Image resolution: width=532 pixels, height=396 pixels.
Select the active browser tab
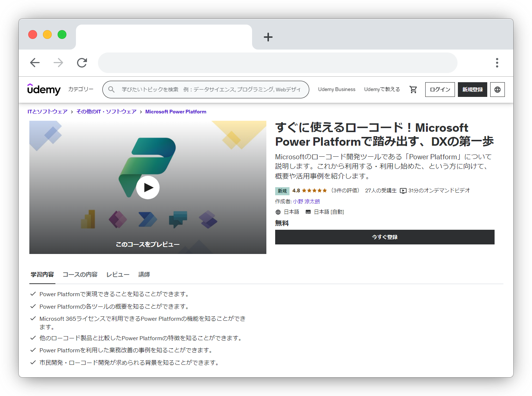click(x=164, y=37)
